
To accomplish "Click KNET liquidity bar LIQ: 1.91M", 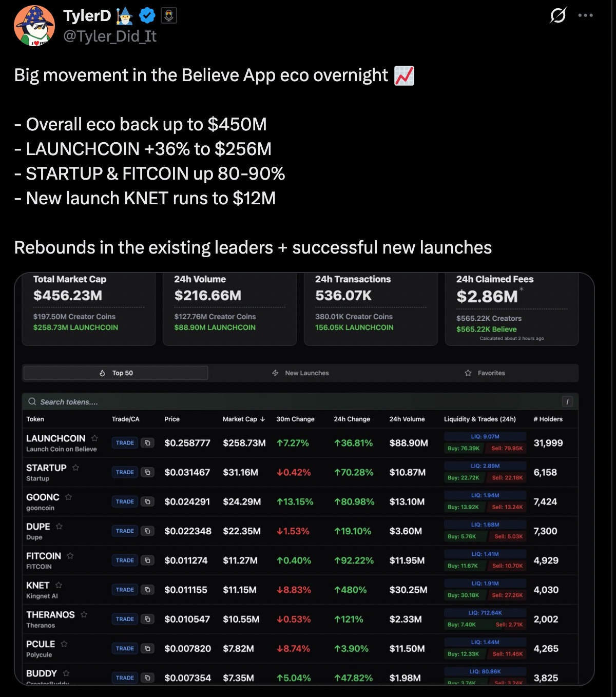I will [485, 584].
